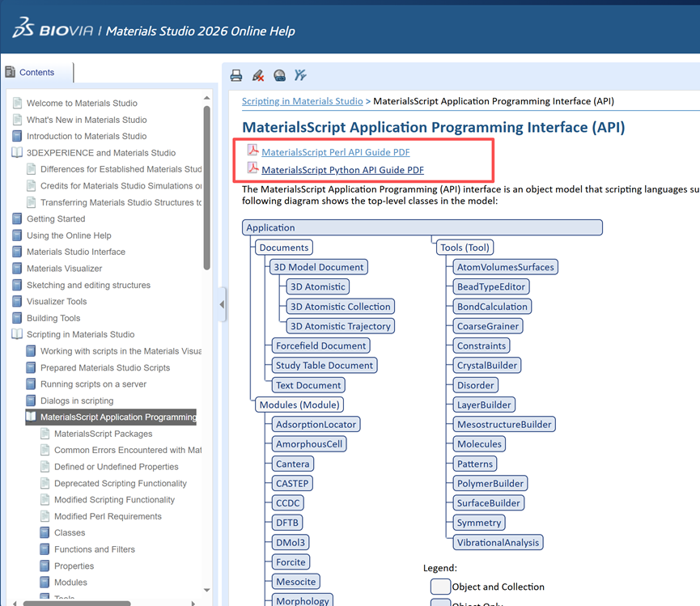This screenshot has width=700, height=606.
Task: Click the Print topic icon
Action: 236,75
